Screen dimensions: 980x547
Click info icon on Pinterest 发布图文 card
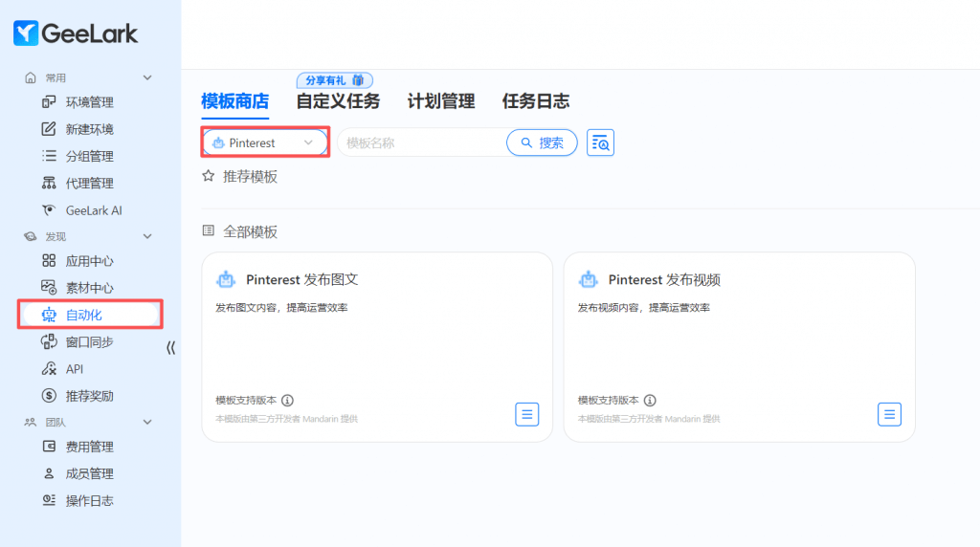tap(287, 401)
